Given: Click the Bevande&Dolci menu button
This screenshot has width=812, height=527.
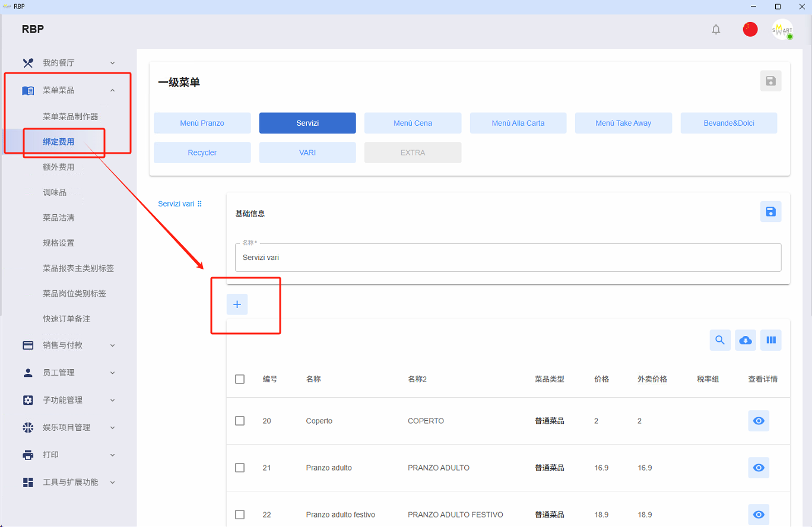Looking at the screenshot, I should click(729, 123).
